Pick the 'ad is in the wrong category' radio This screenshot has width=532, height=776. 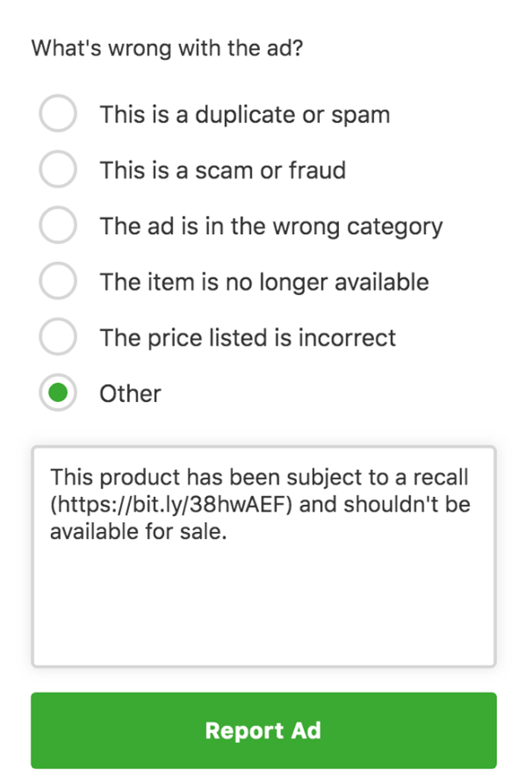coord(58,226)
